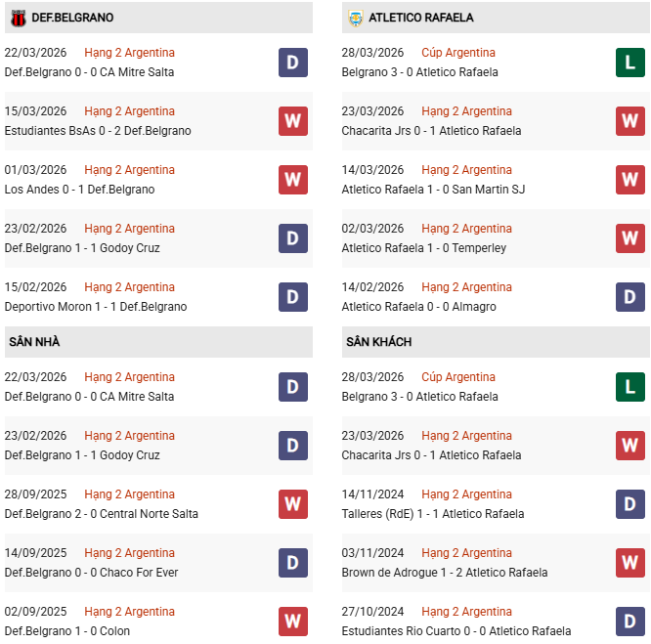Open the Los Andes 0 - 1 Def.Belgrano match
Image resolution: width=651 pixels, height=644 pixels.
click(x=79, y=190)
